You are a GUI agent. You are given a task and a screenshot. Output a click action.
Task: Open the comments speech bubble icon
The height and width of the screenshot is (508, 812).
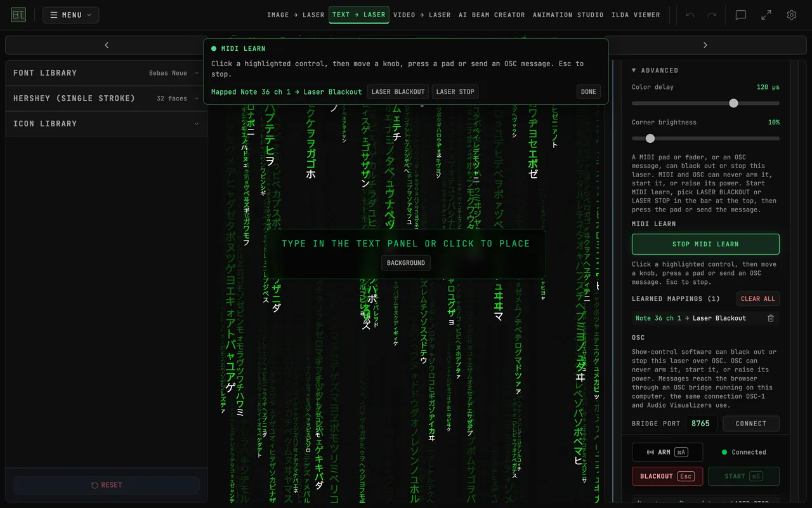740,15
